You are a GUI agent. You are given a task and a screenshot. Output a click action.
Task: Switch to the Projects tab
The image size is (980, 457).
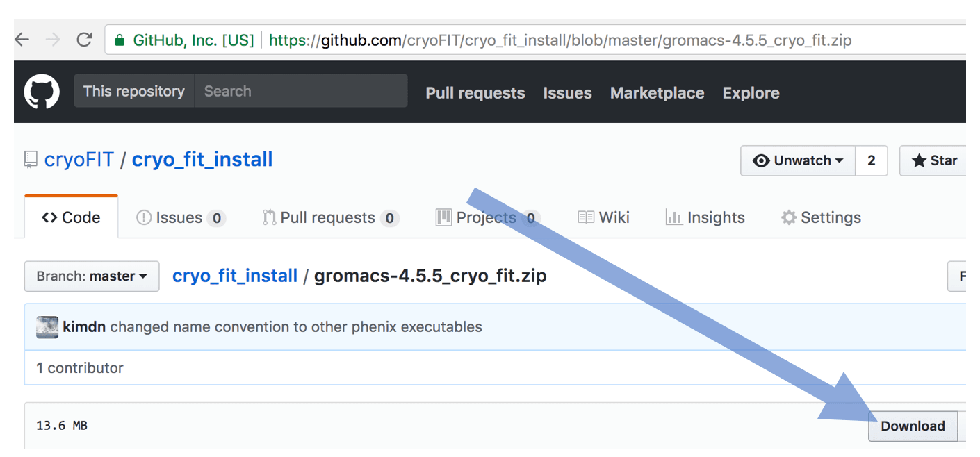click(x=487, y=217)
